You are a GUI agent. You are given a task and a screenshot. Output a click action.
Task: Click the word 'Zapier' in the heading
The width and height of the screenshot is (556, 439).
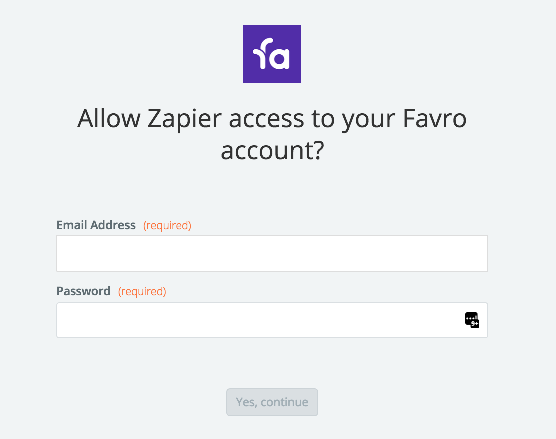coord(184,119)
